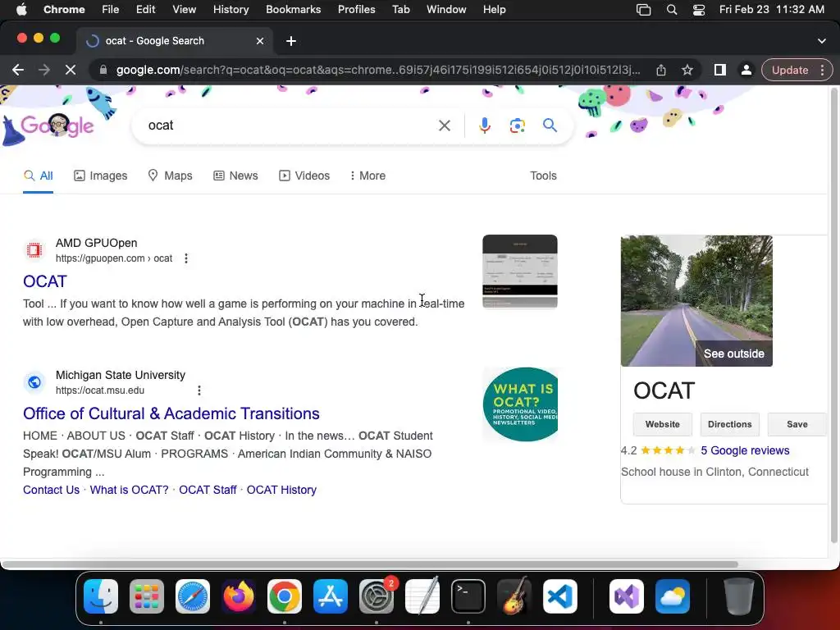Open options menu for the Michigan State result

[x=199, y=390]
